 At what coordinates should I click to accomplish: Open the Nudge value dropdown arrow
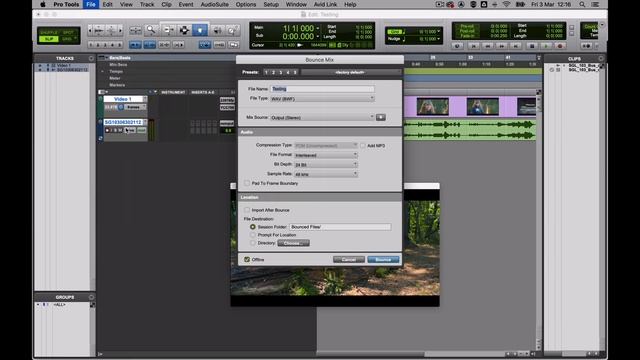point(439,39)
